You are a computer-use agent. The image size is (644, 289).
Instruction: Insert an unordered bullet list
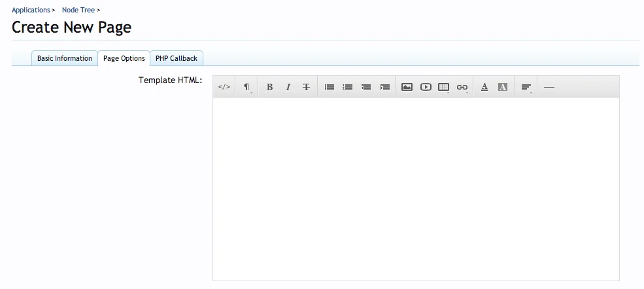tap(330, 87)
